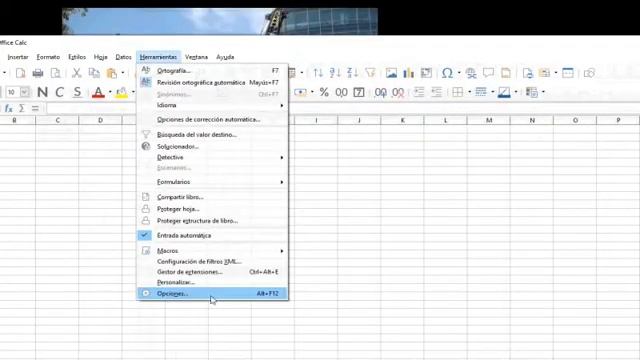Expand the Macros submenu

[212, 251]
